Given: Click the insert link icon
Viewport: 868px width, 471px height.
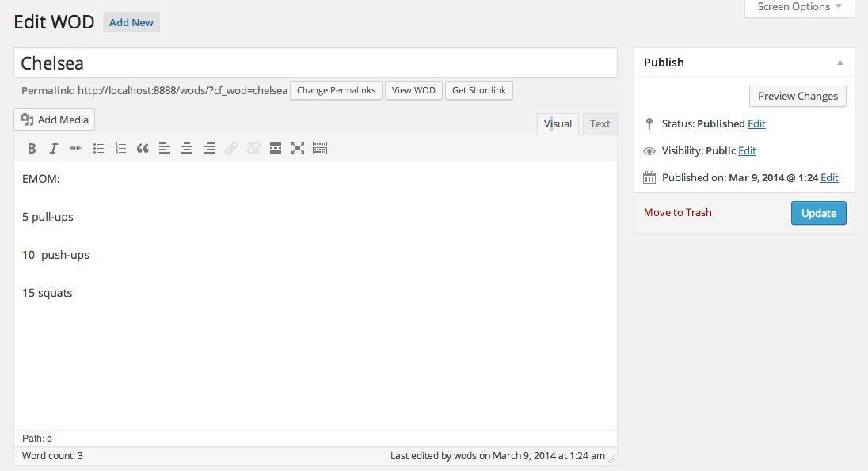Looking at the screenshot, I should (231, 148).
